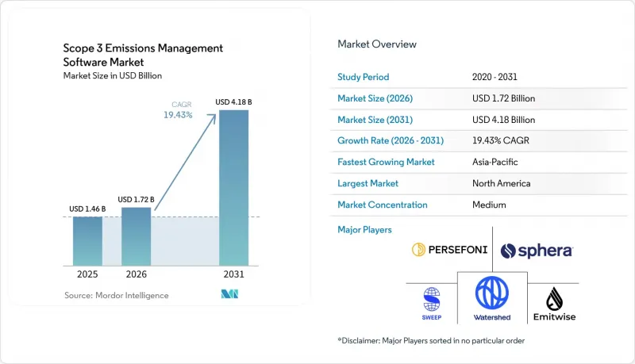635x364 pixels.
Task: Click the 'Fastest Growing Market' label
Action: (386, 162)
